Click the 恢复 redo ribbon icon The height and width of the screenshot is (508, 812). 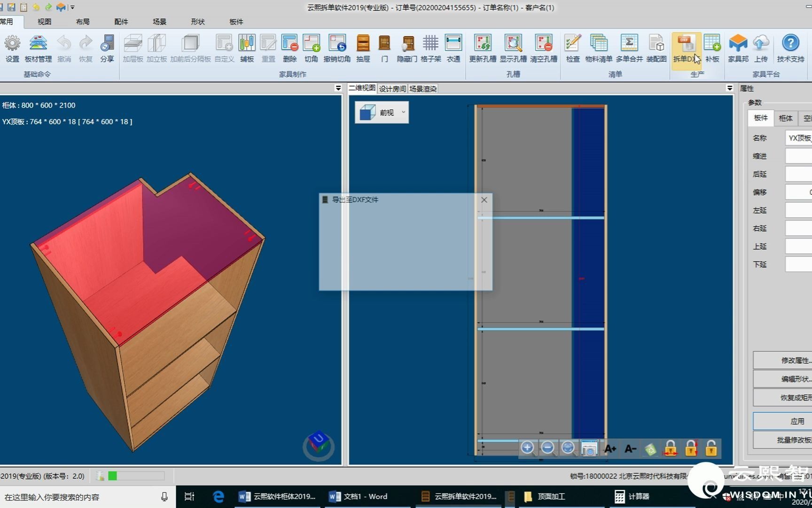click(x=86, y=48)
